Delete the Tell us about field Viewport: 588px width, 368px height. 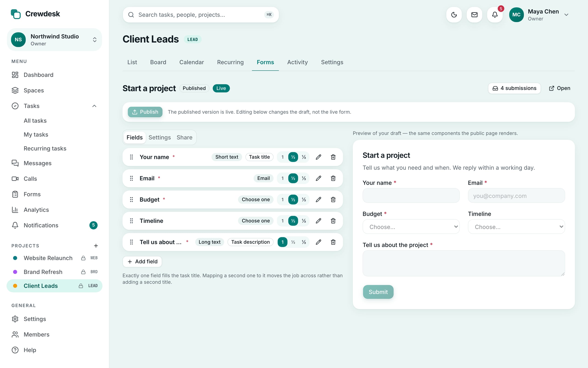(333, 242)
